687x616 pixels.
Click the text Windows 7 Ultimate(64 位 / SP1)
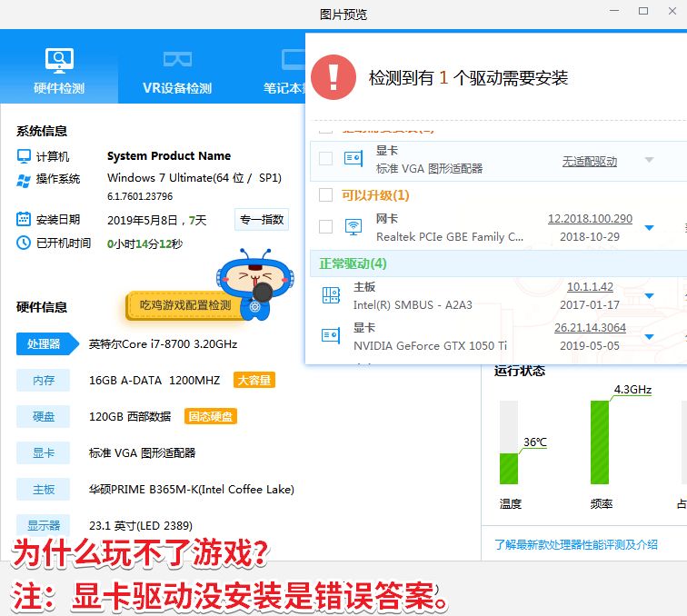[194, 178]
